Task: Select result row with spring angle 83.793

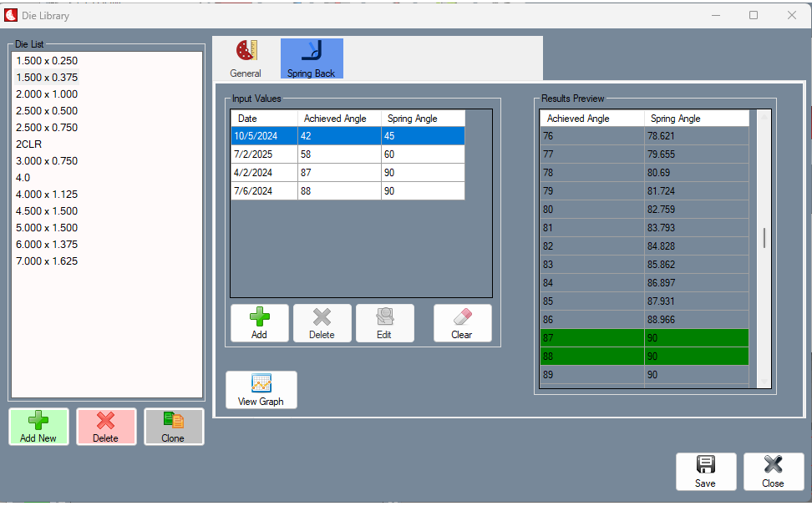Action: pyautogui.click(x=645, y=228)
